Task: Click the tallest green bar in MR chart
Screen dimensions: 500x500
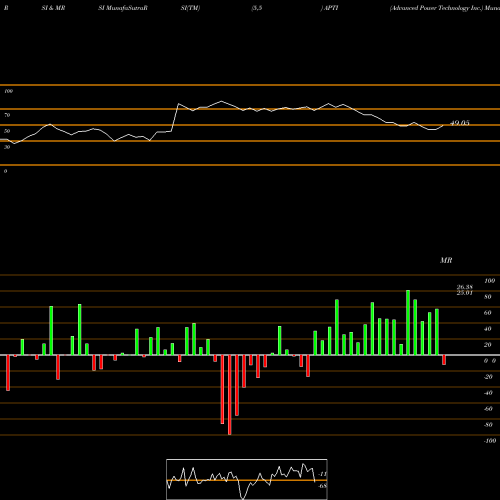Action: tap(408, 323)
